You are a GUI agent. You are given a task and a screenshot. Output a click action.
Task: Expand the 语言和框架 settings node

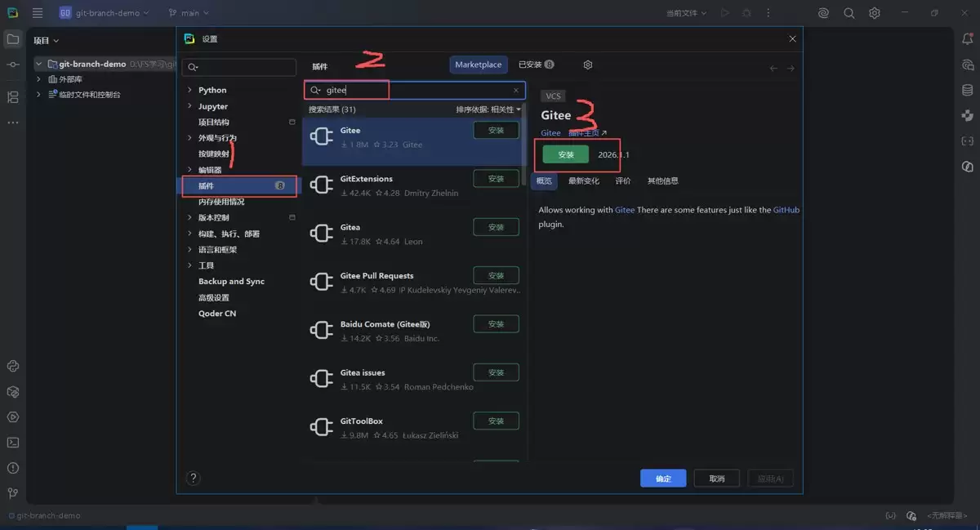pos(189,250)
